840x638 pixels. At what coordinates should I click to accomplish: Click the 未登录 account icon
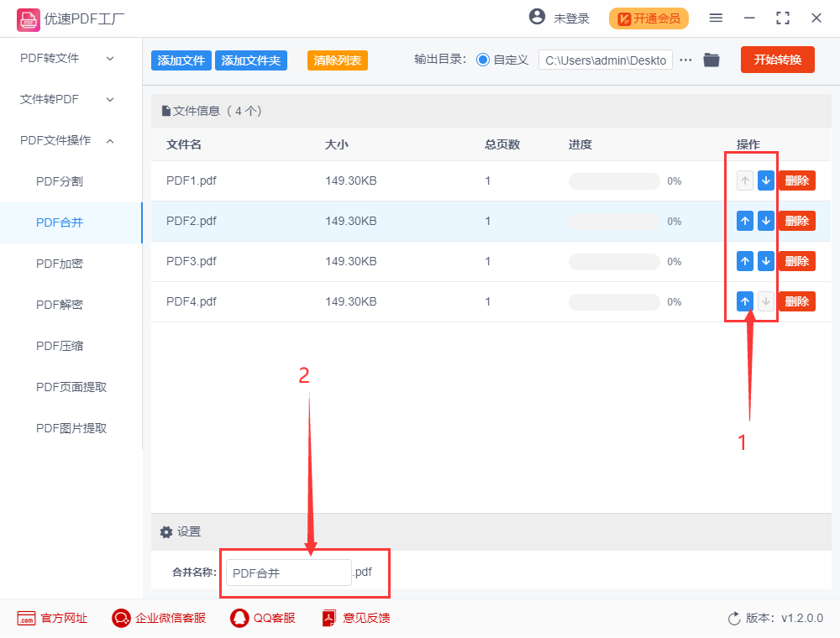535,17
